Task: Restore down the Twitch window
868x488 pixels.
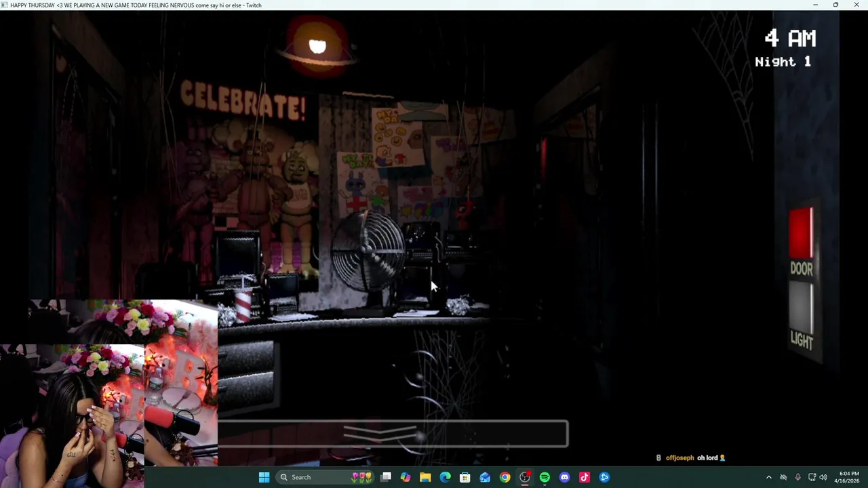Action: pyautogui.click(x=835, y=5)
